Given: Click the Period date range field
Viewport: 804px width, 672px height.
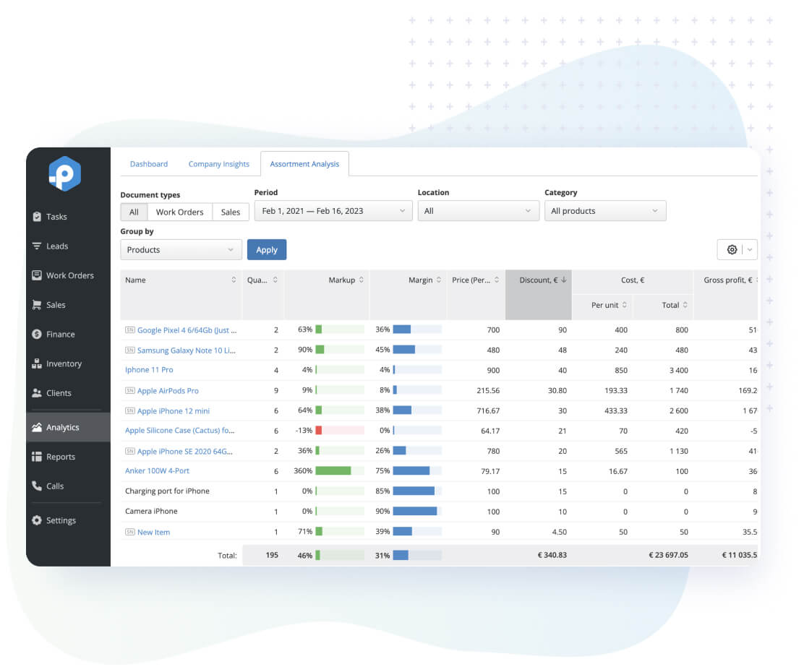Looking at the screenshot, I should point(333,210).
